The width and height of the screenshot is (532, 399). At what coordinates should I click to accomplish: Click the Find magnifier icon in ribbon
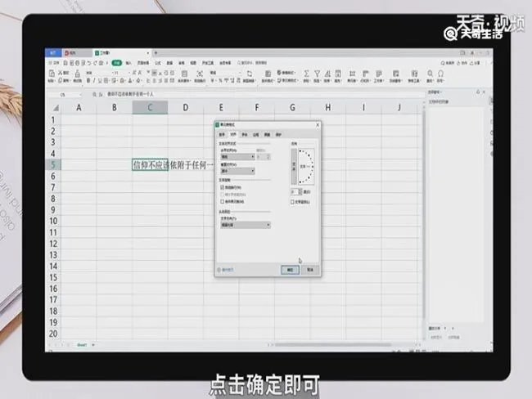tap(430, 74)
